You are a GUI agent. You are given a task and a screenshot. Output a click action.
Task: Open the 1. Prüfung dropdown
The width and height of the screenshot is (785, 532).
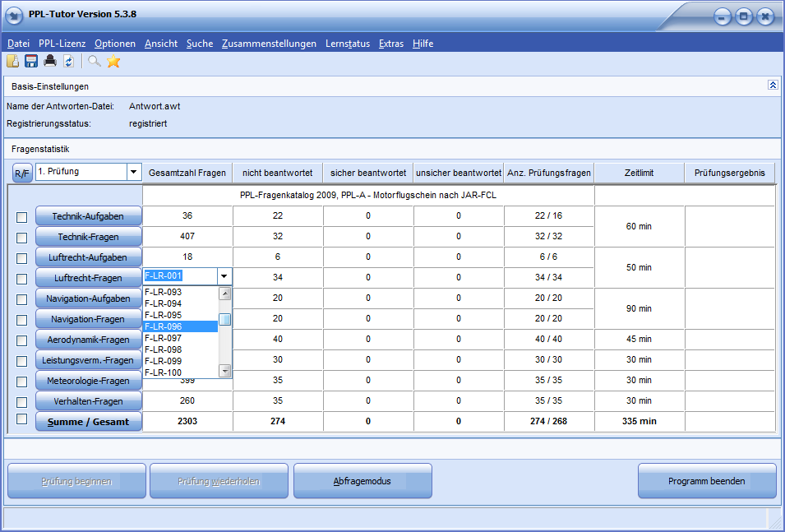point(134,172)
